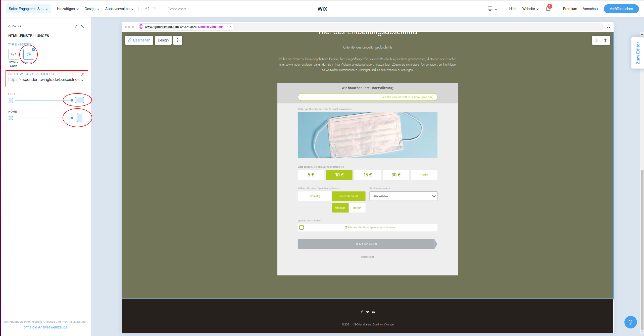Open the section's more options menu

click(177, 40)
